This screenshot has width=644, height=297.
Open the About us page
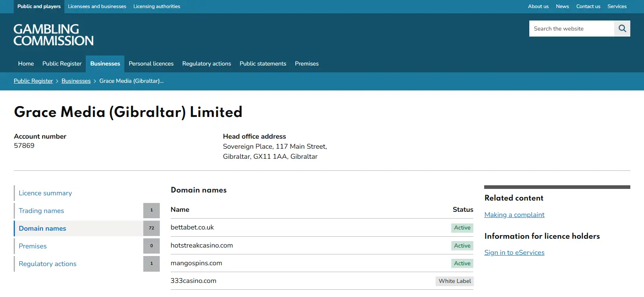(x=538, y=6)
